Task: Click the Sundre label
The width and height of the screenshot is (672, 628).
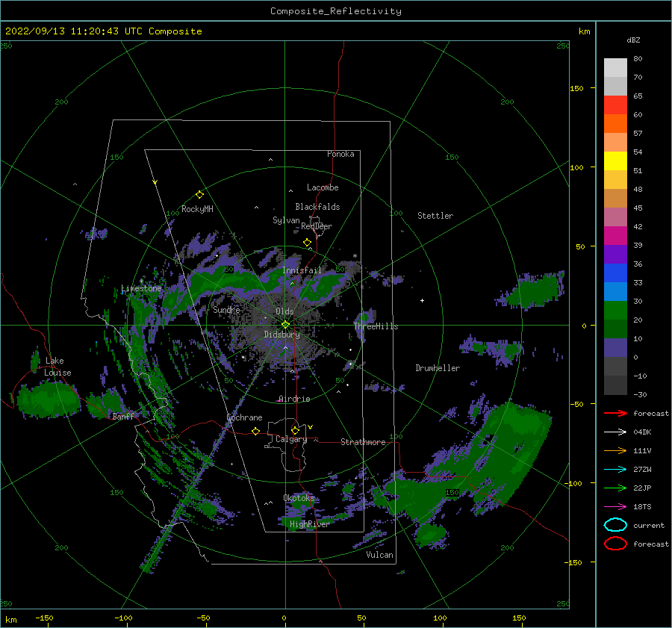Action: coord(226,309)
